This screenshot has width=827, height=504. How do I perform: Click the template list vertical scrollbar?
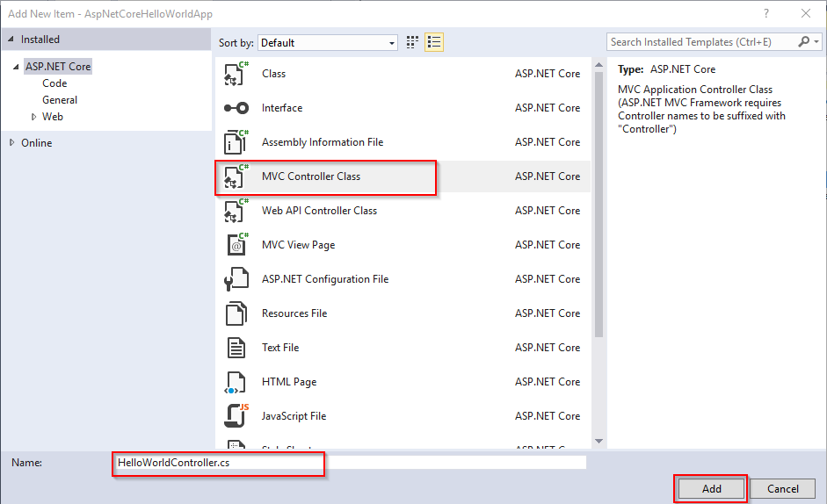tap(598, 202)
